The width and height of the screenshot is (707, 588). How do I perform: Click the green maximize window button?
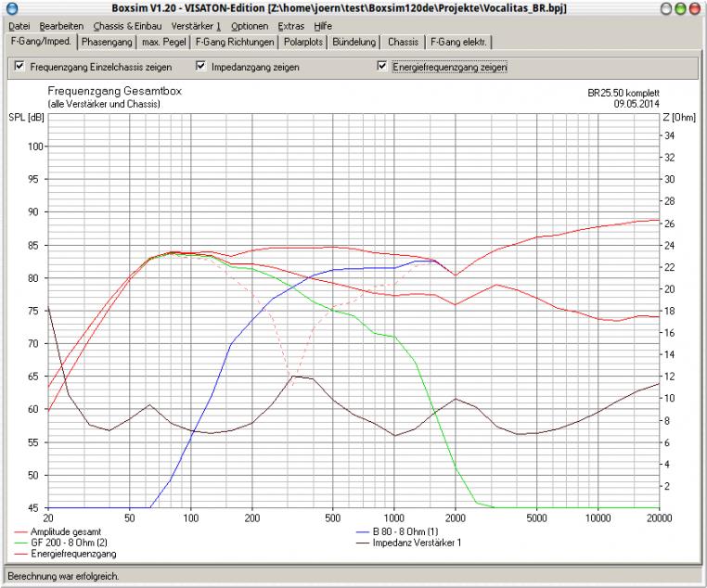[x=680, y=8]
